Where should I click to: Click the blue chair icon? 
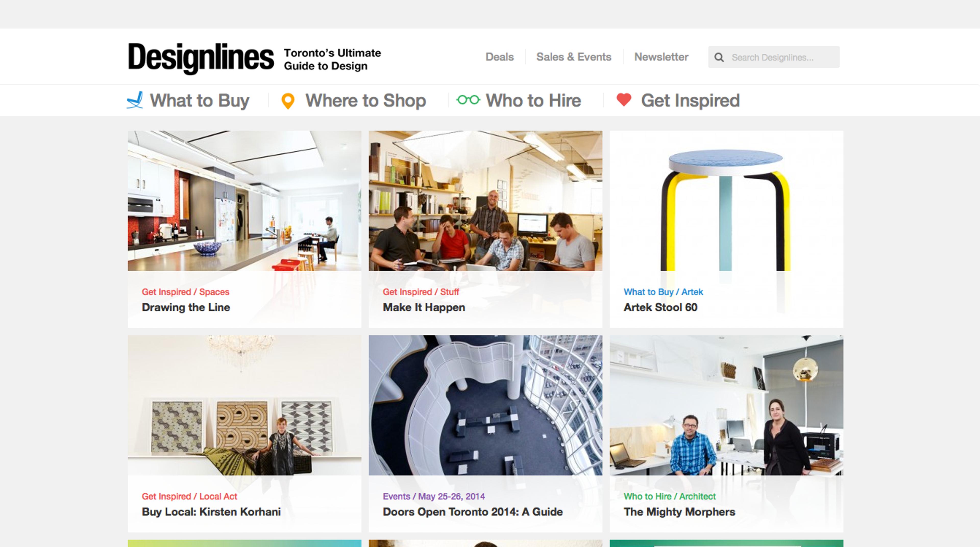[135, 100]
